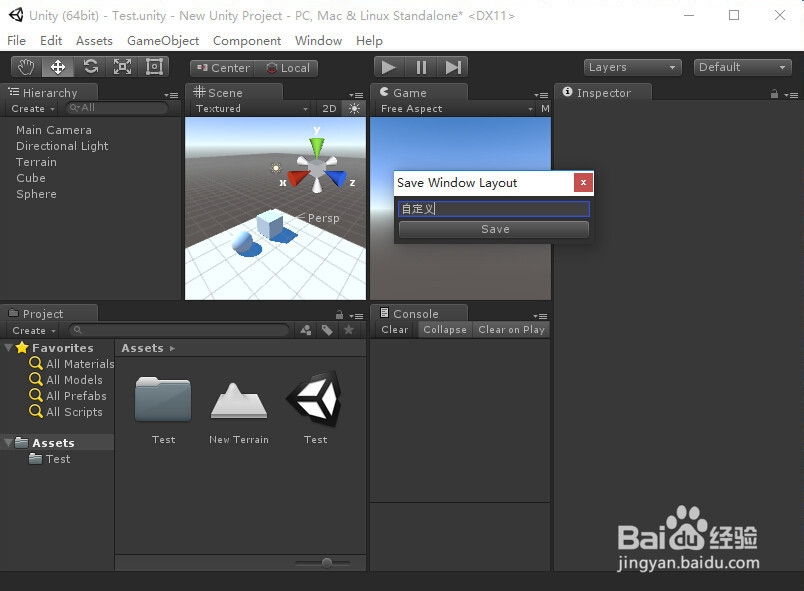Select Terrain in Hierarchy
The width and height of the screenshot is (804, 591).
coord(36,162)
